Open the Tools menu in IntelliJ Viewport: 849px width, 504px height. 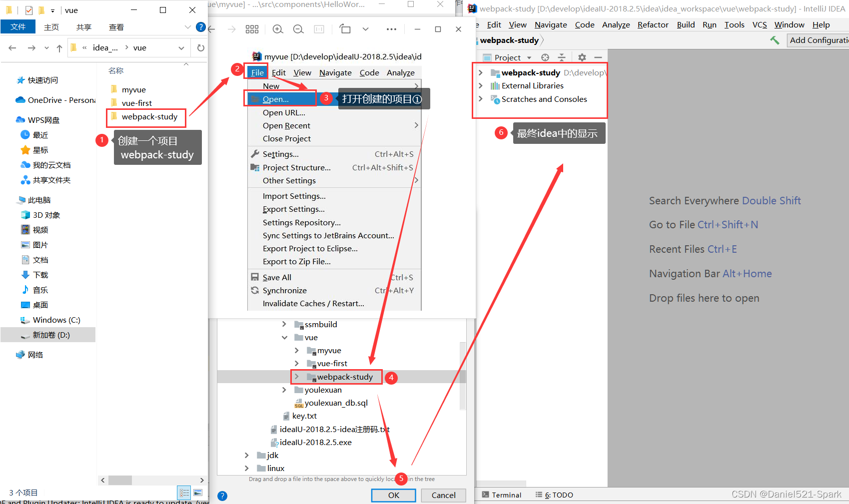click(734, 24)
